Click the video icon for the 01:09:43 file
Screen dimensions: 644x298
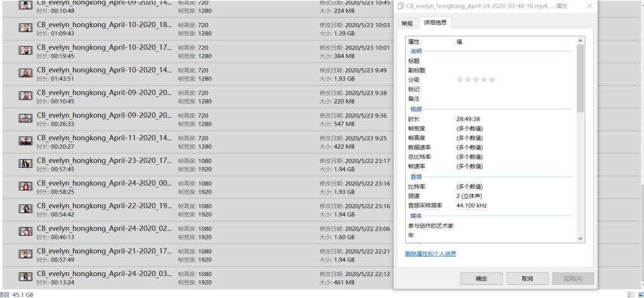tap(25, 28)
